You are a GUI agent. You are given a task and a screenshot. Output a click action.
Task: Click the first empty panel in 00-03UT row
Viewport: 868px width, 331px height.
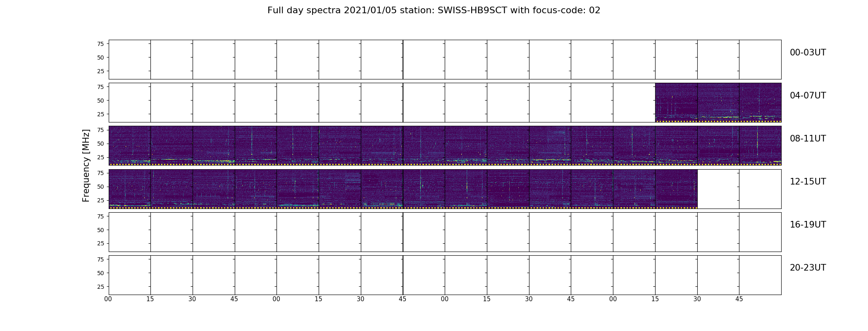click(x=130, y=60)
